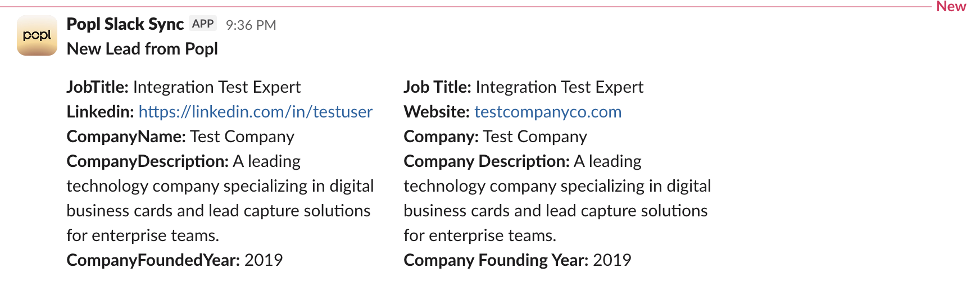Click the red New unread marker label
This screenshot has width=980, height=281.
951,7
